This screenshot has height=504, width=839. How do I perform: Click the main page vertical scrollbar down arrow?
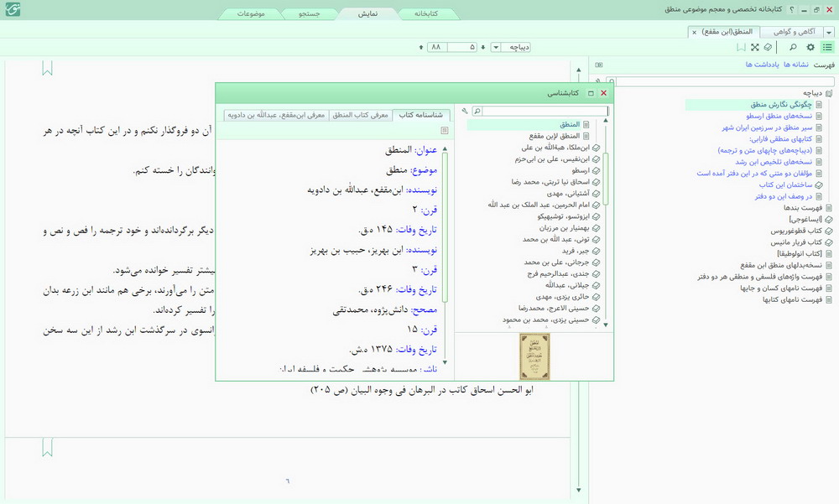(x=578, y=490)
